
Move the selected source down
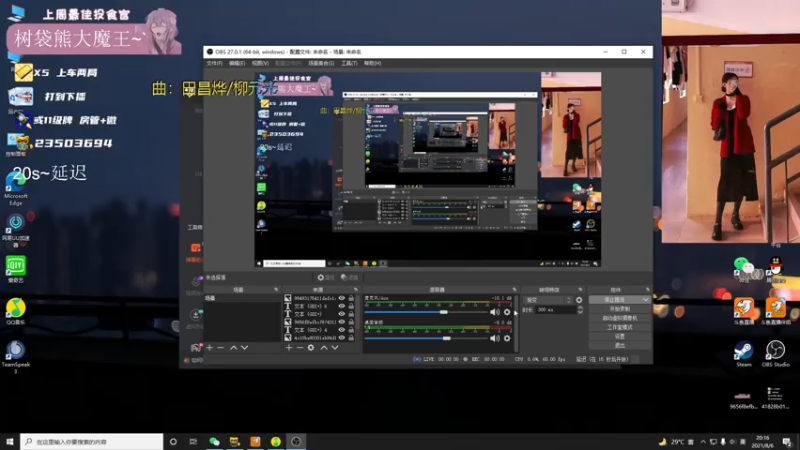click(335, 347)
